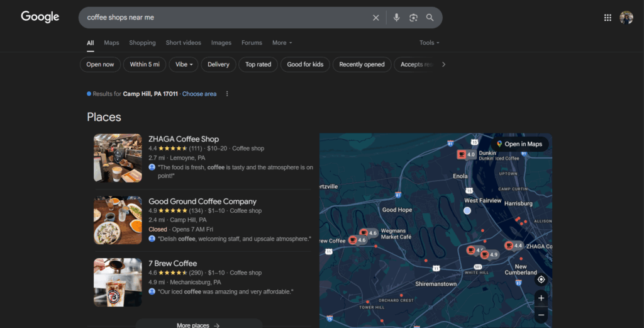
Task: Zoom in the map with plus
Action: pos(541,298)
